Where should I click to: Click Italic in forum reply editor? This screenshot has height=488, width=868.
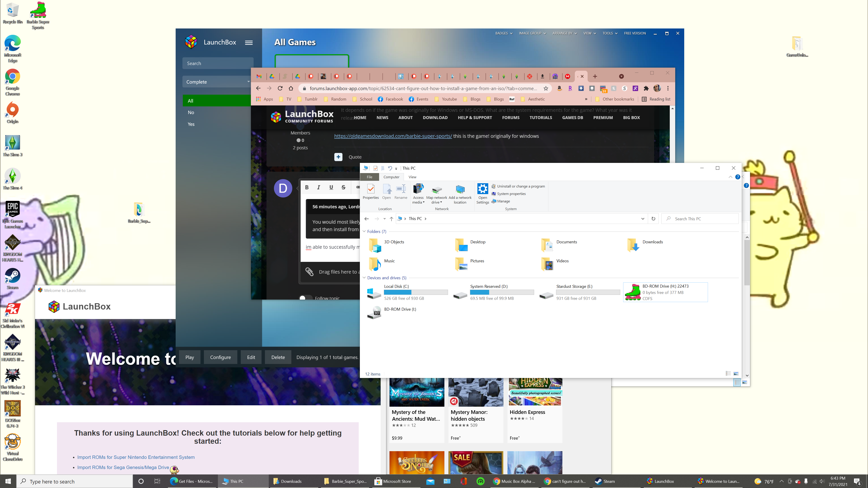coord(318,187)
